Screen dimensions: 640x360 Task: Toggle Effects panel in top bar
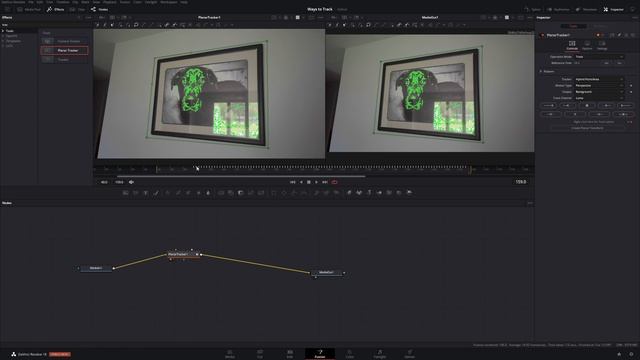pos(56,9)
